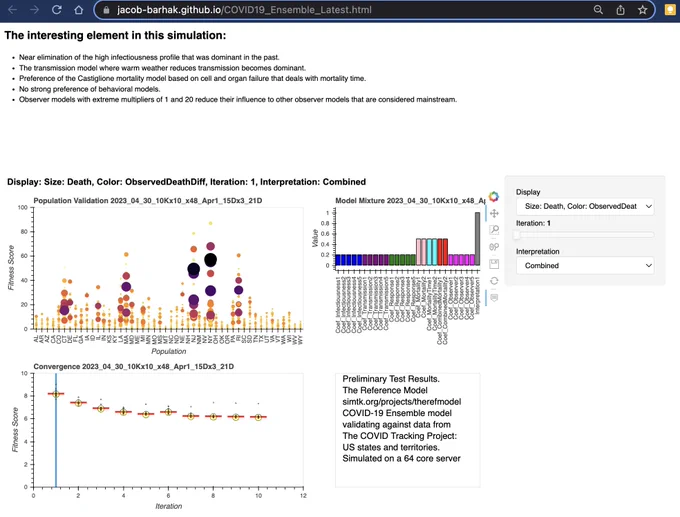Viewport: 680px width, 517px height.
Task: Reload the page
Action: click(x=56, y=10)
